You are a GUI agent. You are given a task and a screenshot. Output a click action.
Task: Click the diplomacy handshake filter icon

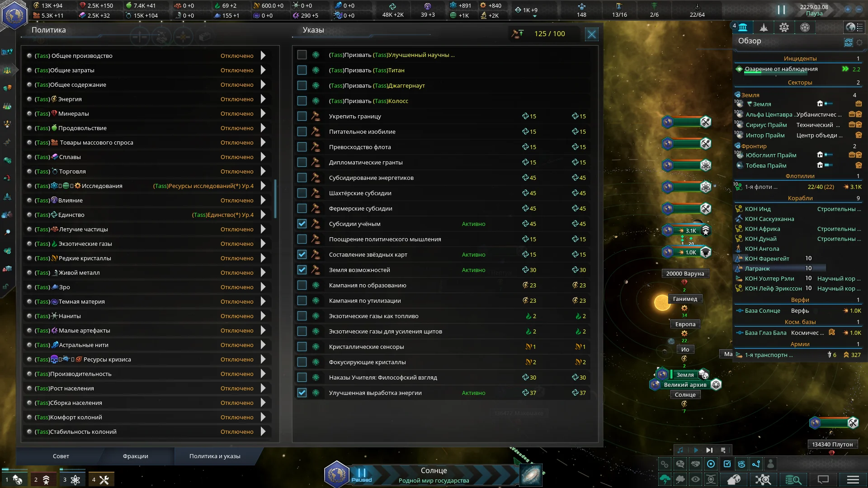695,464
